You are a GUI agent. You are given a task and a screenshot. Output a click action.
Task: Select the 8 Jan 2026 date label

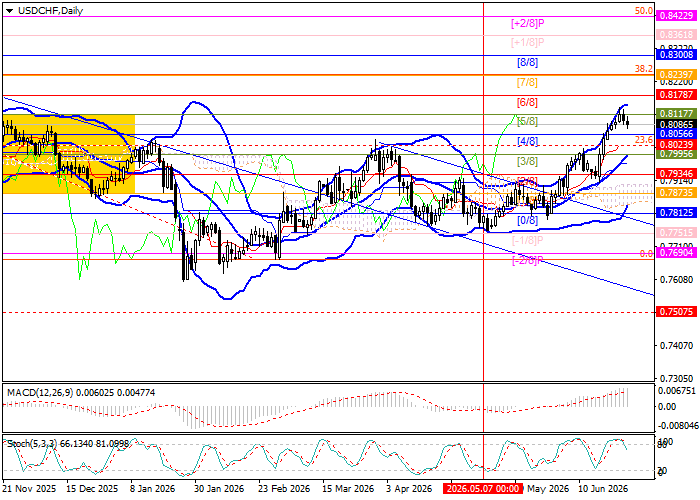153,489
